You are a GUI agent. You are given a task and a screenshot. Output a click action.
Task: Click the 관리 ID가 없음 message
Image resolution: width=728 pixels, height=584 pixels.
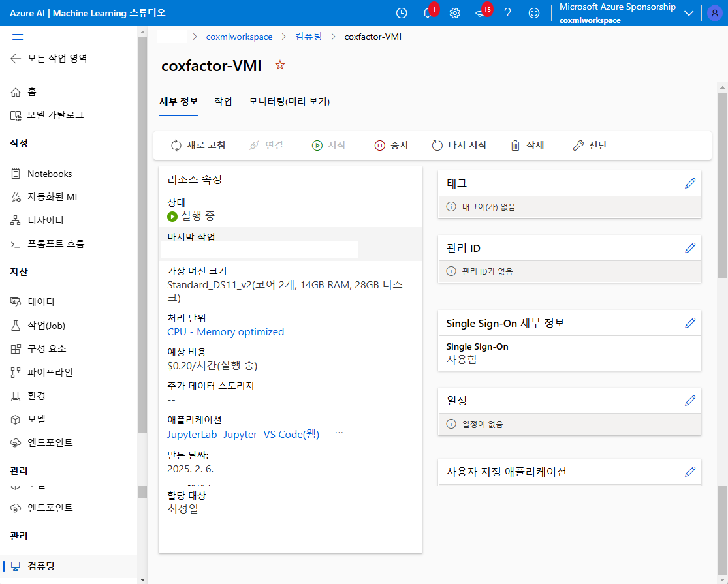(x=488, y=272)
